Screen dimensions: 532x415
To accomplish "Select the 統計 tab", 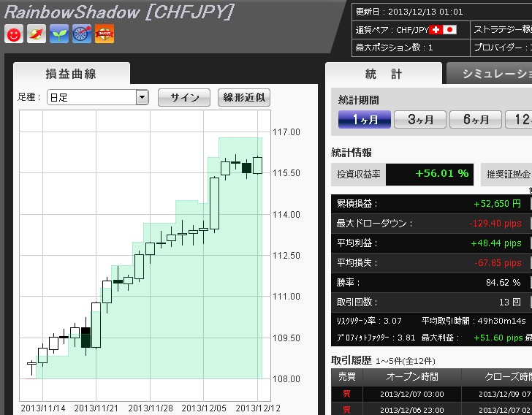I will coord(384,73).
